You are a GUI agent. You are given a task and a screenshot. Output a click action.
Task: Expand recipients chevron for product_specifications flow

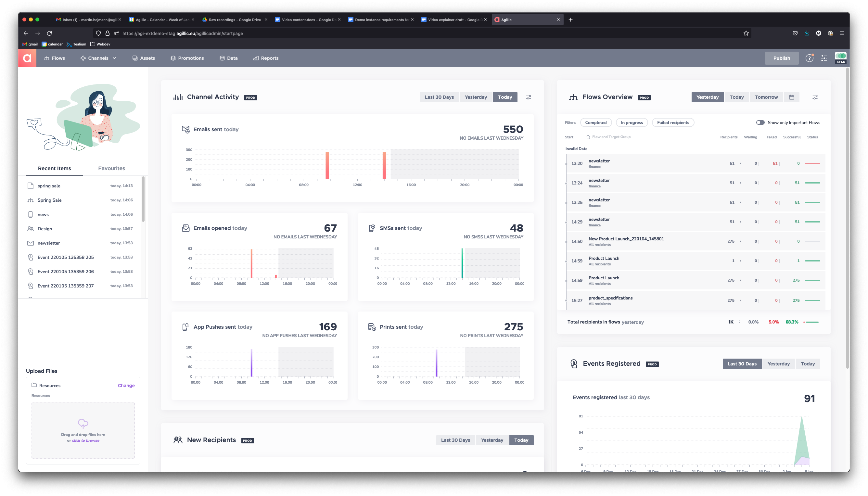pos(740,300)
